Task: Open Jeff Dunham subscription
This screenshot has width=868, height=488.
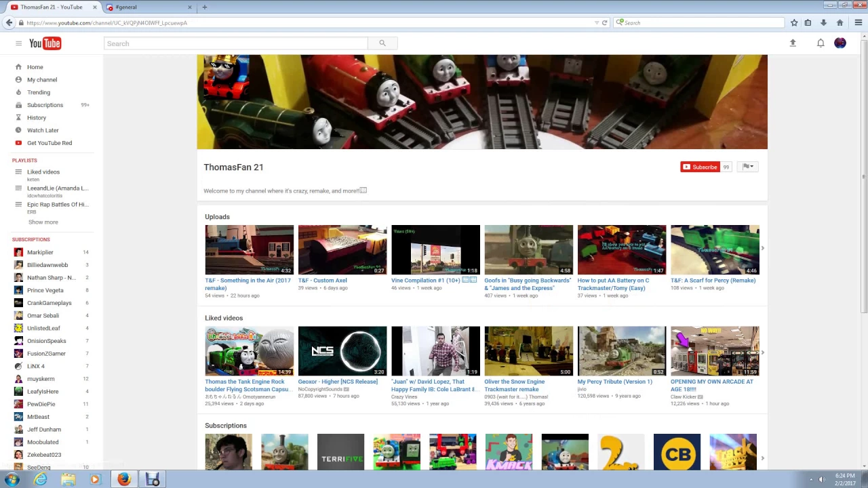Action: [44, 430]
